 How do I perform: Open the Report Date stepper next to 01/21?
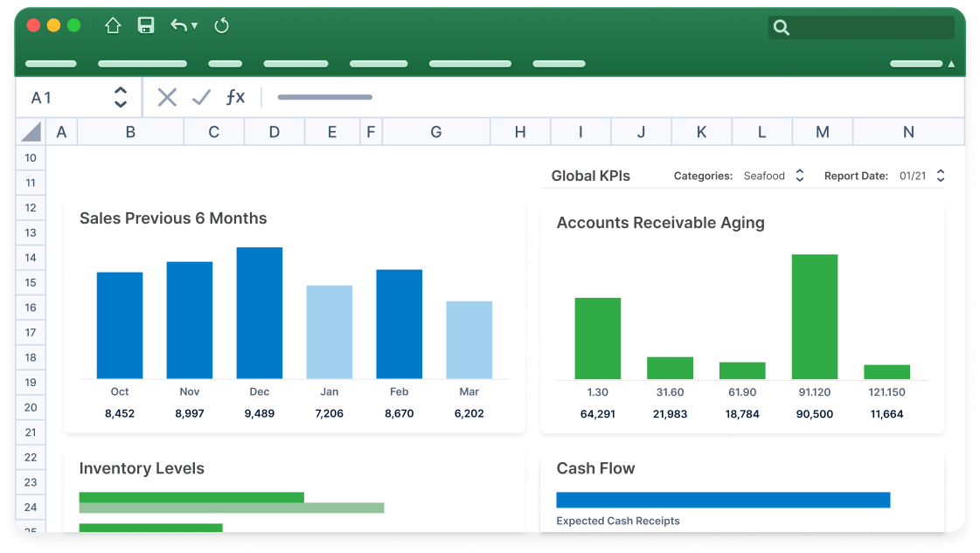click(x=940, y=175)
